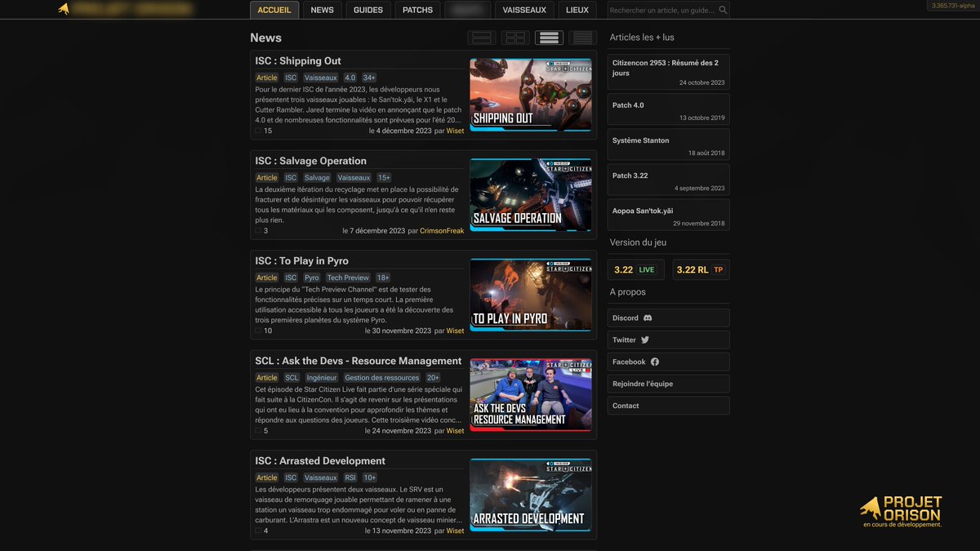Click comment icon on Arrasted Development article
The height and width of the screenshot is (551, 980).
259,531
